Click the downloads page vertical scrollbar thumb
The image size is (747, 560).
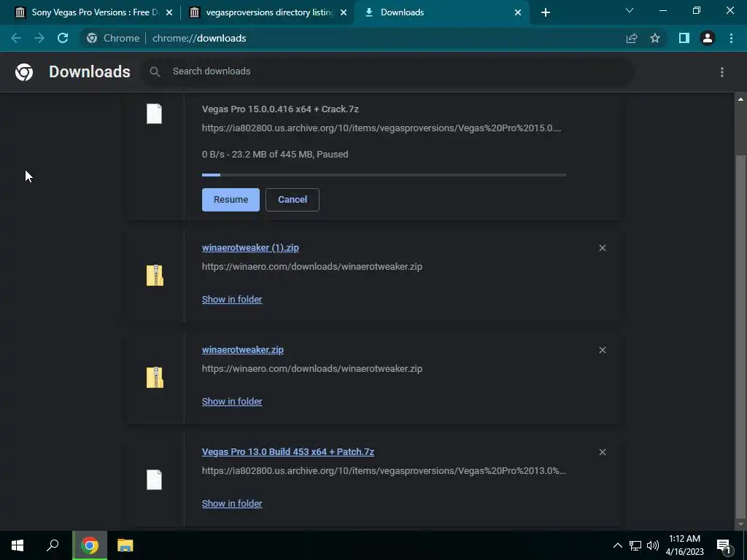[x=740, y=336]
